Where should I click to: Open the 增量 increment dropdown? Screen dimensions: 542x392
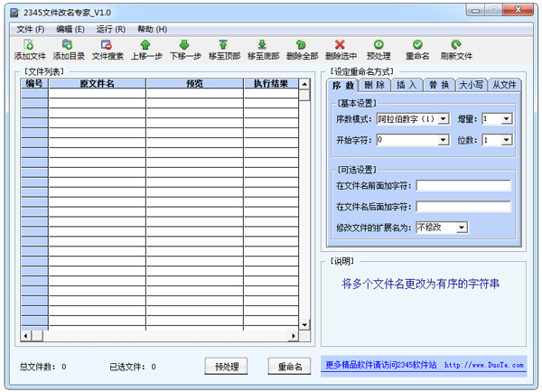tap(506, 118)
